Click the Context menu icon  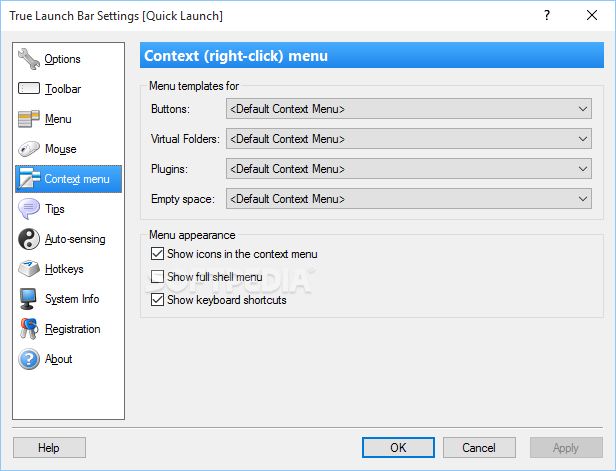tap(29, 179)
